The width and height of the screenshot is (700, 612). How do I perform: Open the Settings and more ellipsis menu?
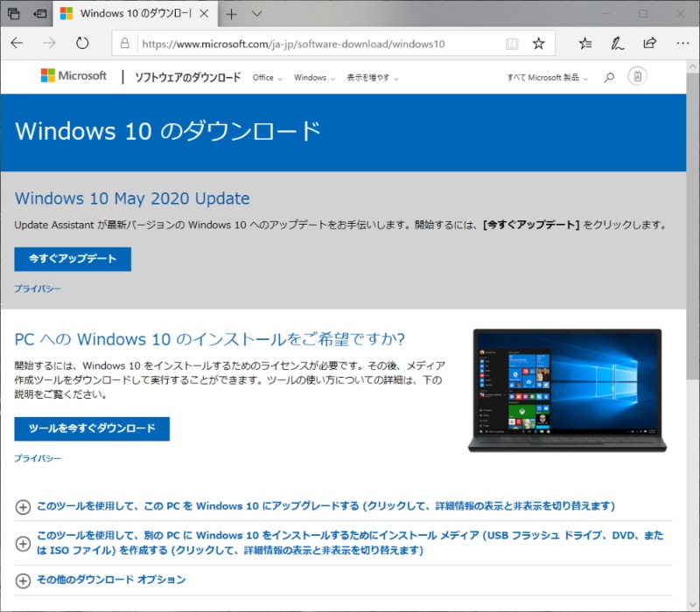click(682, 43)
